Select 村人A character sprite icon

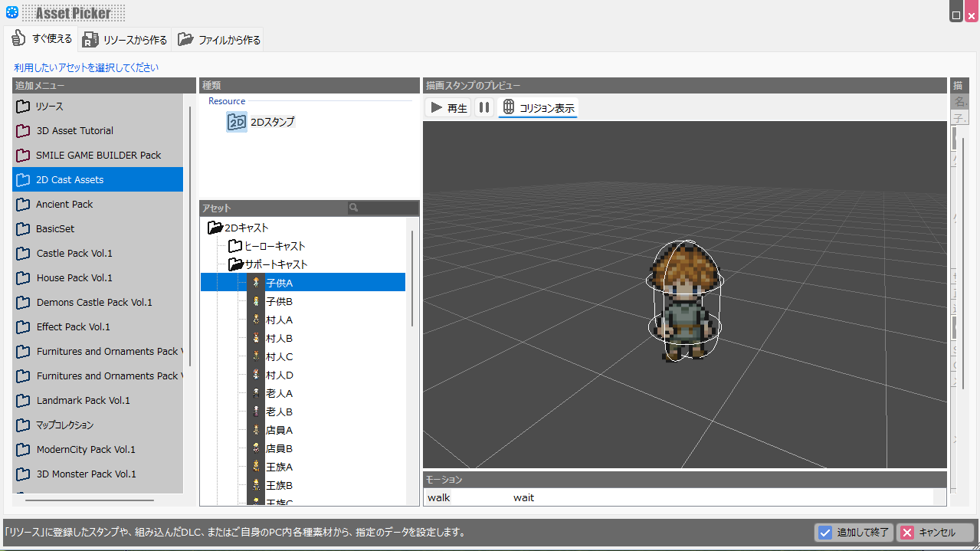click(256, 320)
